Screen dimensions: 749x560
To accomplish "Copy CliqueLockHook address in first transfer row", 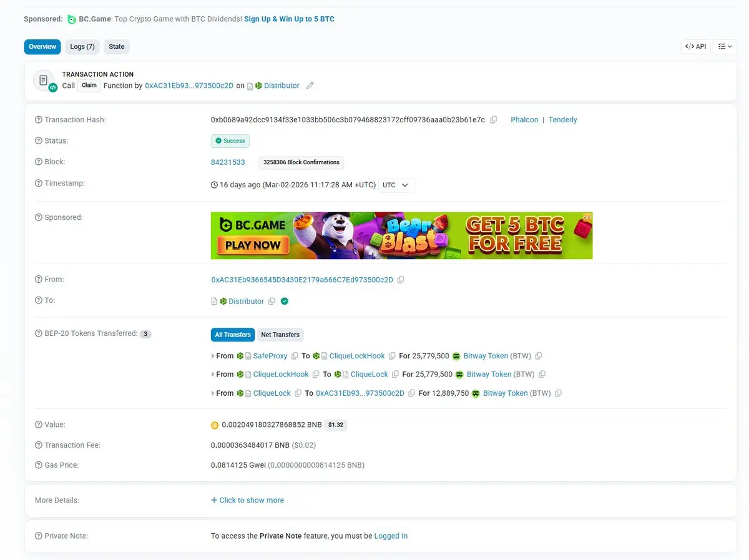I will [x=392, y=356].
